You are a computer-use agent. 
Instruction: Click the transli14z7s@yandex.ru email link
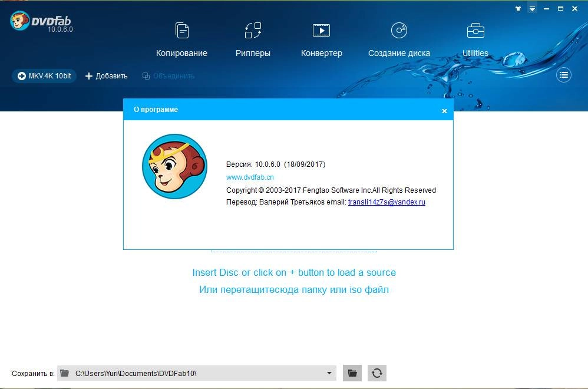(x=387, y=202)
